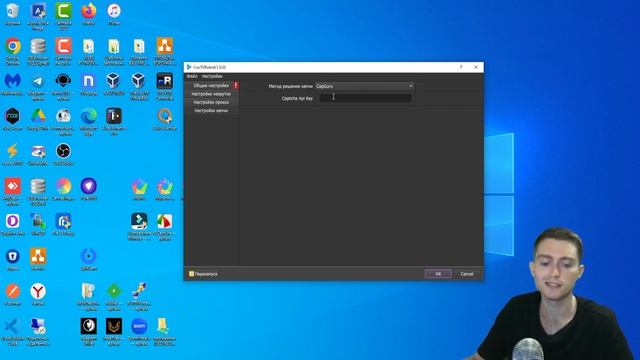Open the Google Drive desktop icon
The image size is (640, 360).
[x=38, y=120]
